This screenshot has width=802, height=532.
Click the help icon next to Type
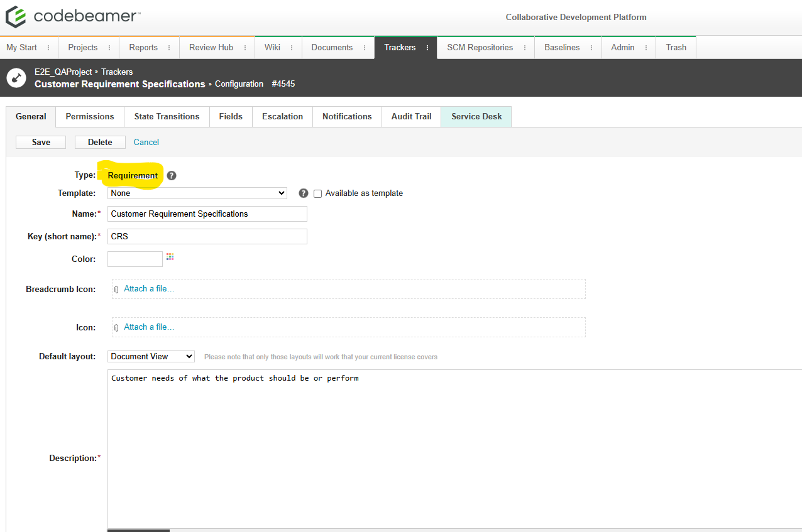(172, 176)
